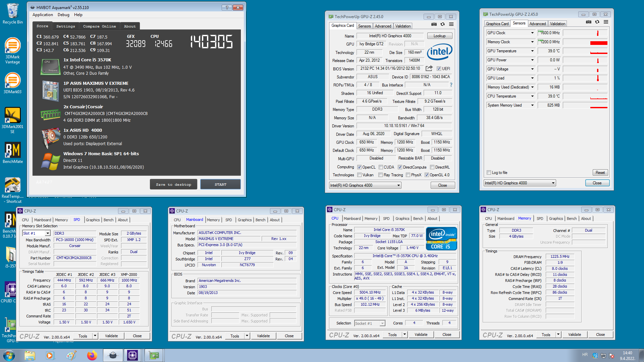The image size is (644, 362).
Task: Open hamburger menu in GPU-Z Graphics Card window
Action: click(x=451, y=24)
